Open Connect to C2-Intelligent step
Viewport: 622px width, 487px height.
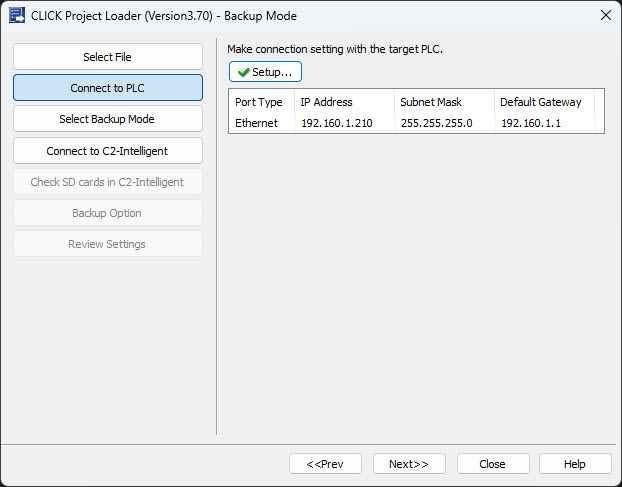coord(108,151)
